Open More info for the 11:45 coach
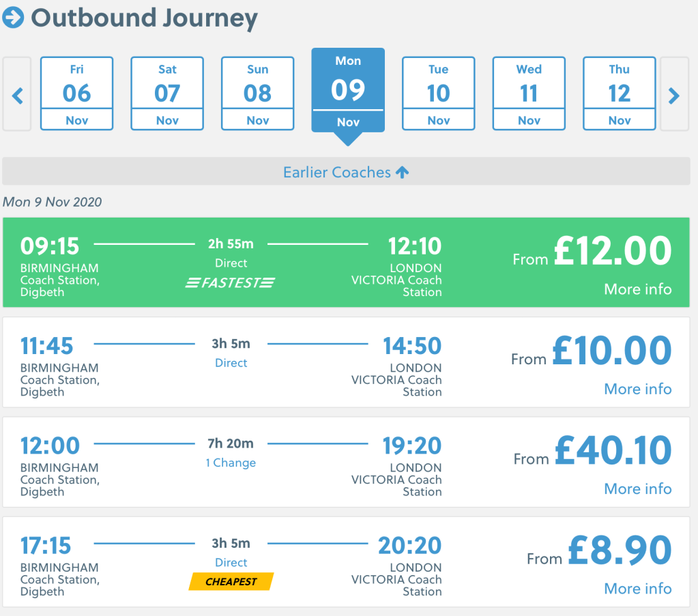Screen dimensions: 698x616 tap(637, 389)
